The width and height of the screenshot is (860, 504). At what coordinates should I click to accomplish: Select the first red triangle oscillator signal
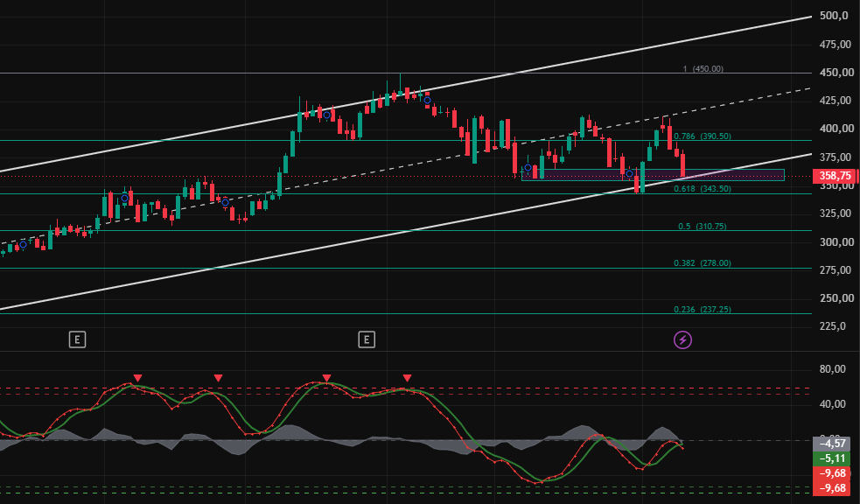[137, 378]
